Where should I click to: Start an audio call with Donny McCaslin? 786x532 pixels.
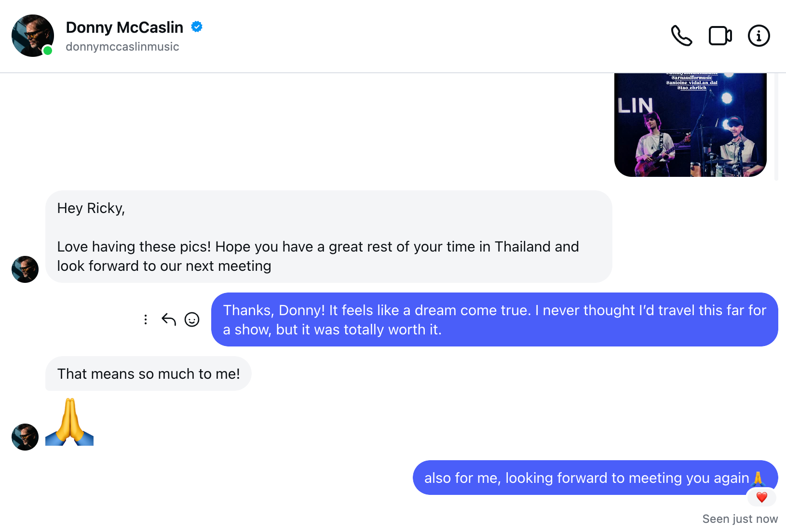pos(681,36)
